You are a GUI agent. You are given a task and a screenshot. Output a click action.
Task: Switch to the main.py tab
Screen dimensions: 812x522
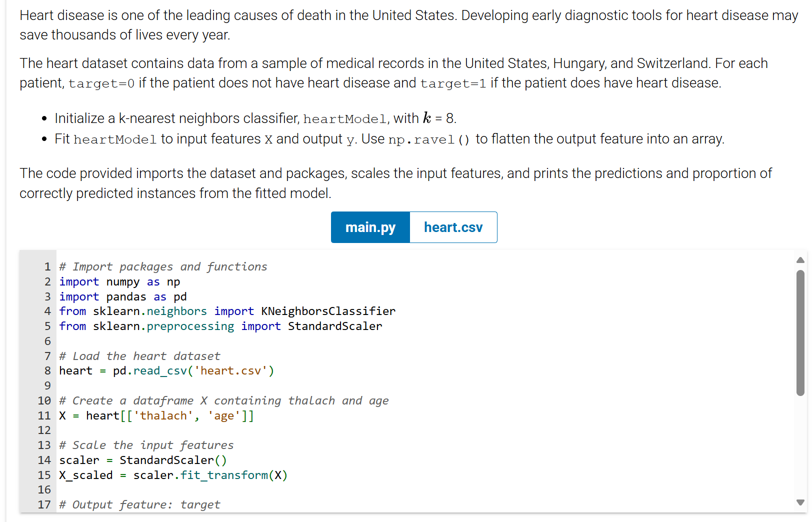[x=370, y=227]
